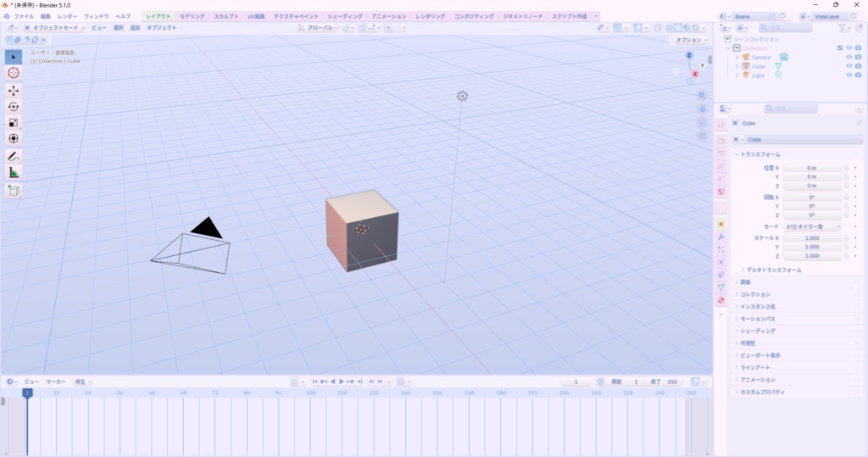Expand the Light row in outliner

click(x=737, y=75)
